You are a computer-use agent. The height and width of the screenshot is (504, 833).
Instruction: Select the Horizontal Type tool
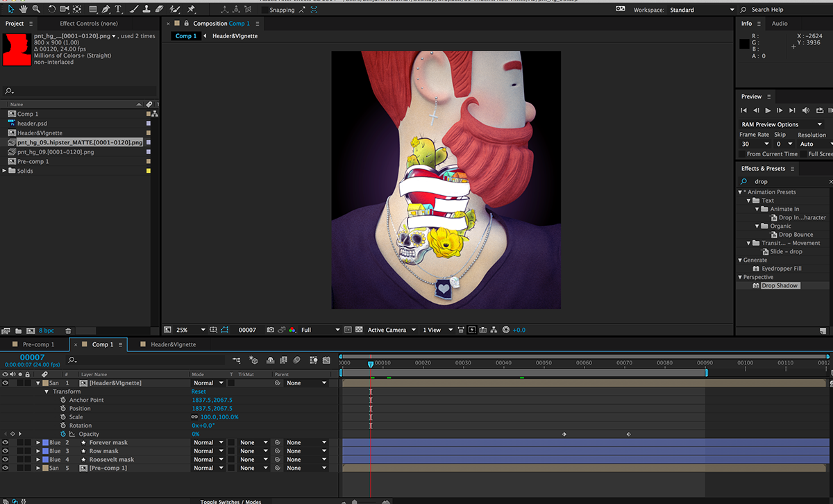click(x=118, y=10)
